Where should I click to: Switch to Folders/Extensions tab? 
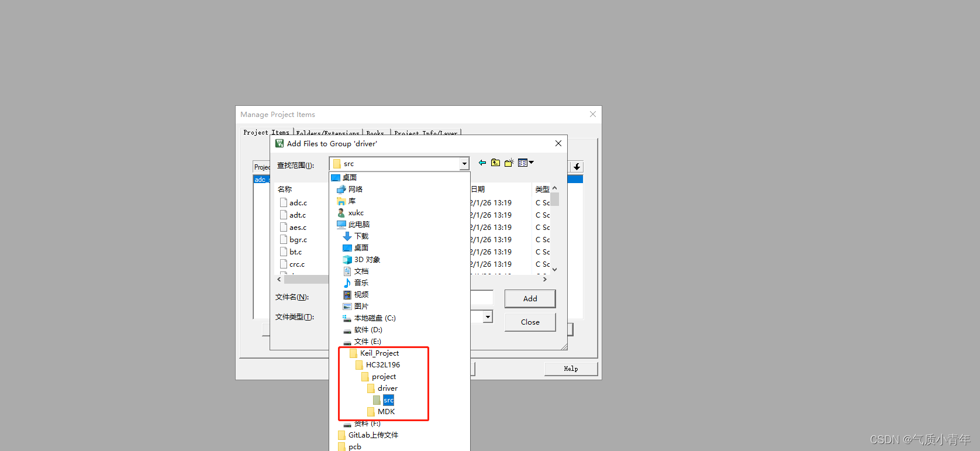(327, 133)
